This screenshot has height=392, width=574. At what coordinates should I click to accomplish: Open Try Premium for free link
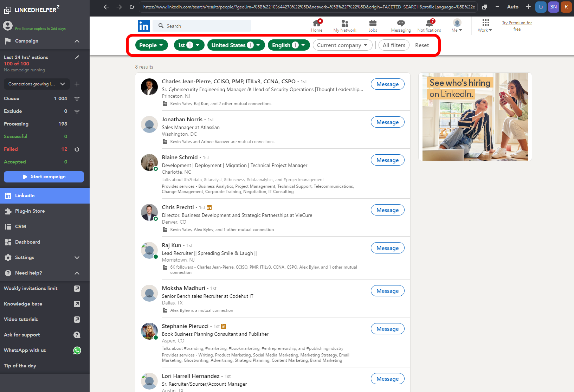point(517,26)
